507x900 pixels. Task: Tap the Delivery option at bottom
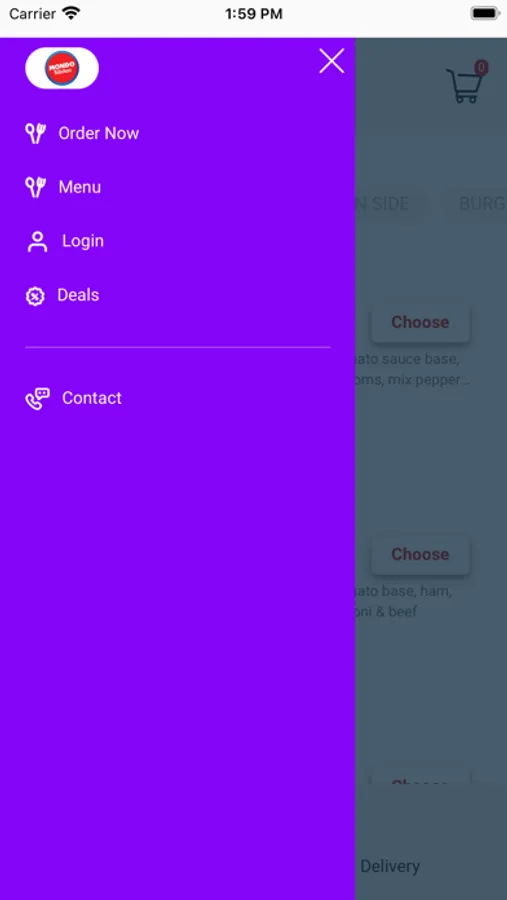pos(390,866)
